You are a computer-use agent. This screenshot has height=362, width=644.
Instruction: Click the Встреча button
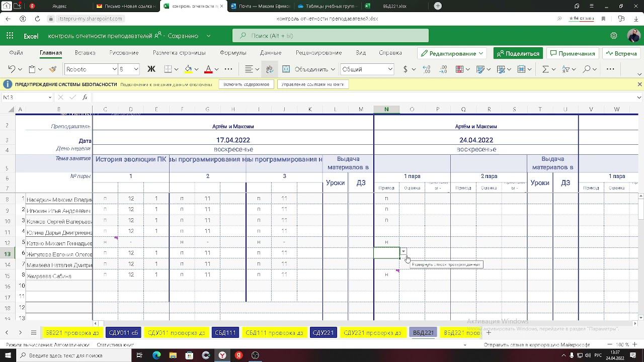pos(621,53)
